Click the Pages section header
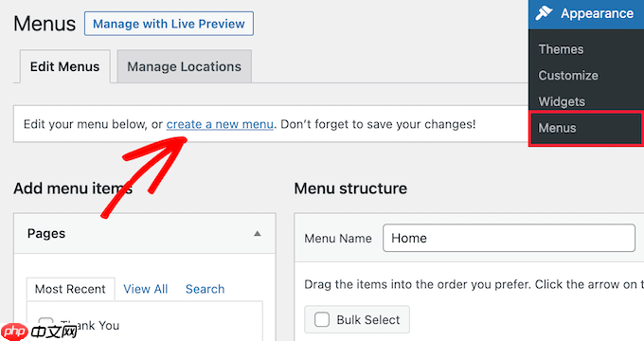The height and width of the screenshot is (341, 644). tap(145, 233)
